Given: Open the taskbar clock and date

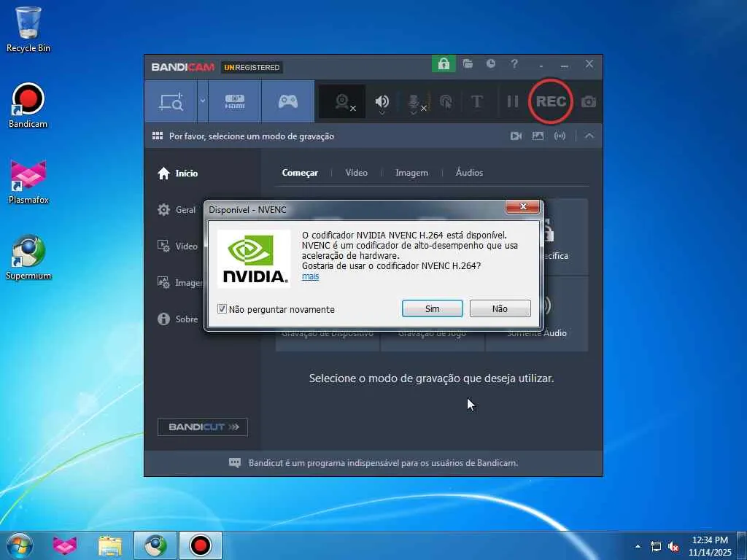Looking at the screenshot, I should 710,545.
